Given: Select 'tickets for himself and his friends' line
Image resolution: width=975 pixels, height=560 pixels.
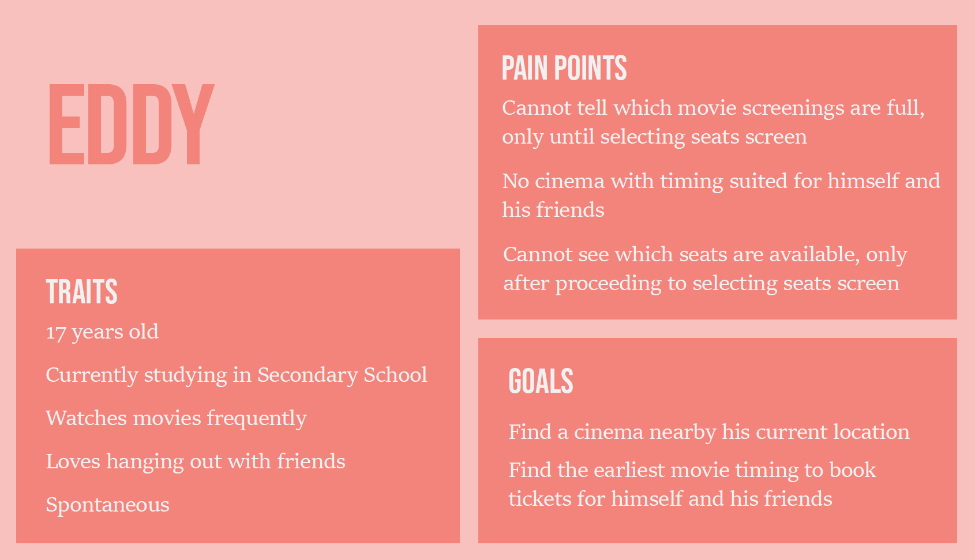Looking at the screenshot, I should coord(670,499).
